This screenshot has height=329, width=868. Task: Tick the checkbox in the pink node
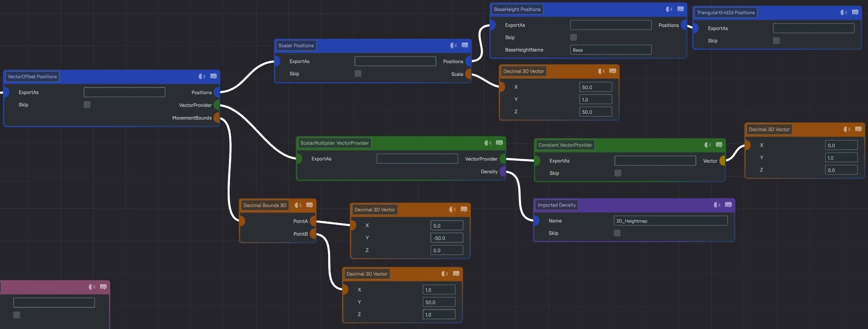coord(17,315)
